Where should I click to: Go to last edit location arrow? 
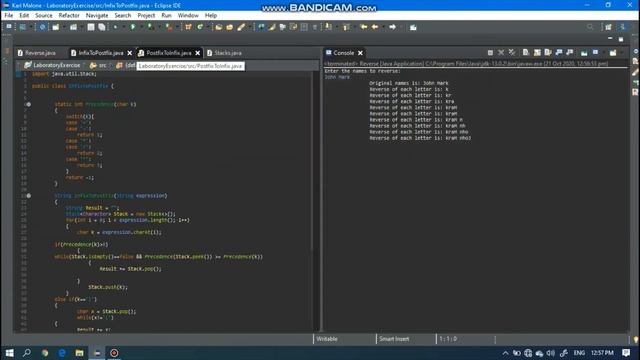(x=363, y=27)
